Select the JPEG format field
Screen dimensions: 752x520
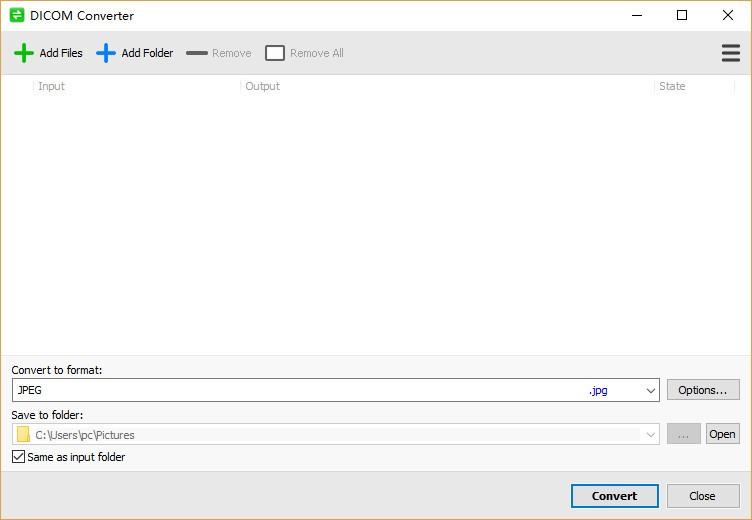[x=335, y=390]
